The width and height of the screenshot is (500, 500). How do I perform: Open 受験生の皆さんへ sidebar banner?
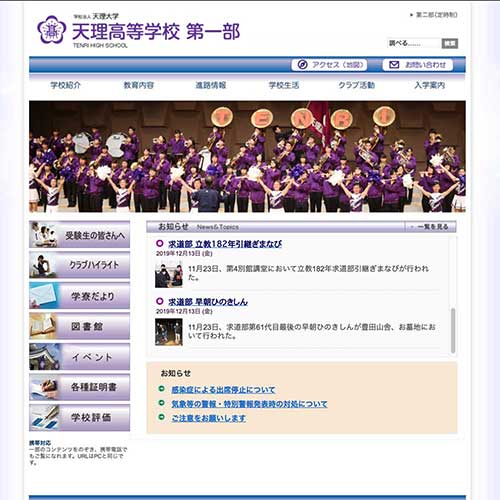click(x=79, y=234)
